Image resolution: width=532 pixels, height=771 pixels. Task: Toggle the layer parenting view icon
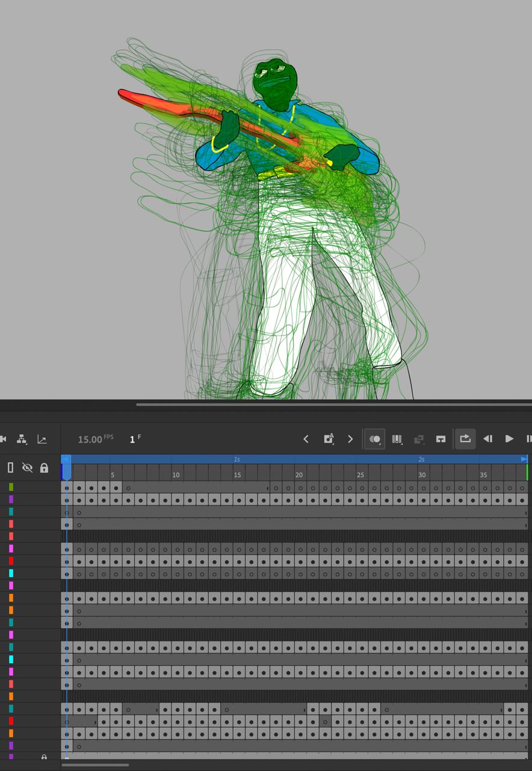(22, 439)
